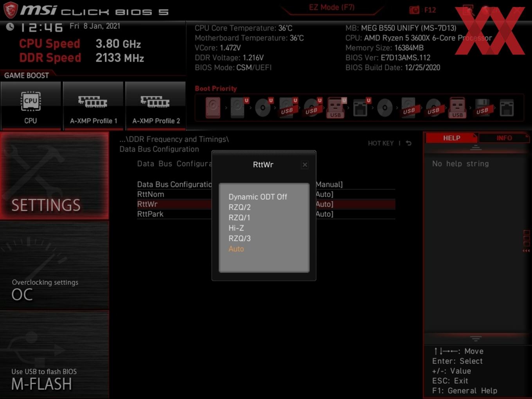Click the help panel top collapse handle
Viewport: 532px width, 399px height.
pos(476,147)
